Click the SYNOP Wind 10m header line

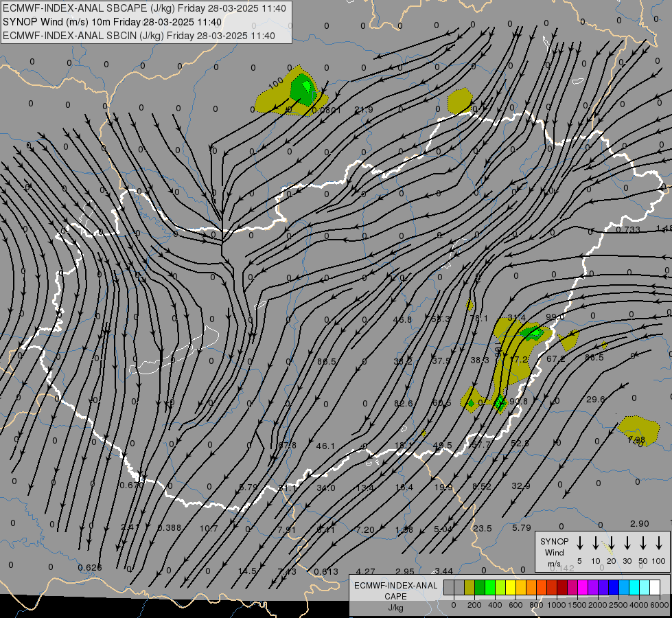tap(112, 22)
